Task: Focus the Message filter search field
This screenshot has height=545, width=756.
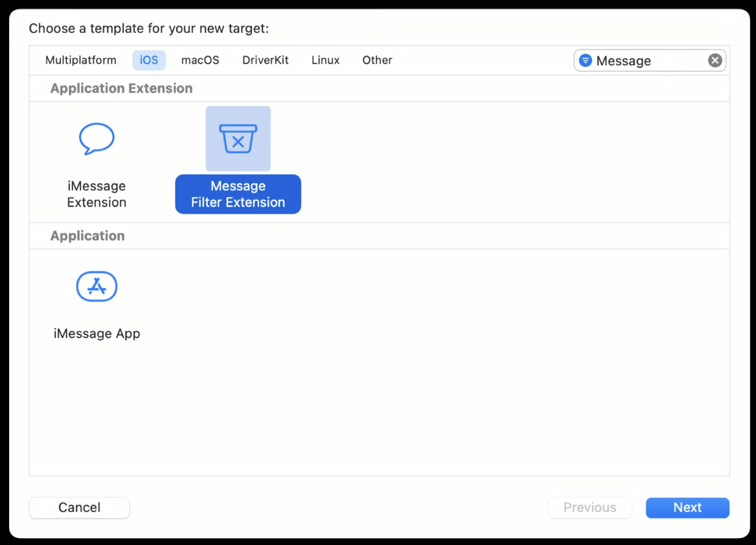Action: click(x=650, y=61)
